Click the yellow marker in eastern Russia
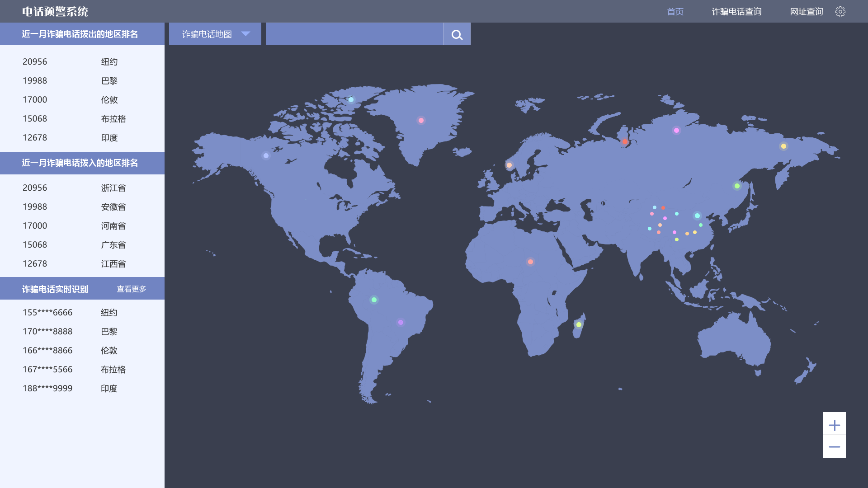The height and width of the screenshot is (488, 868). point(783,146)
